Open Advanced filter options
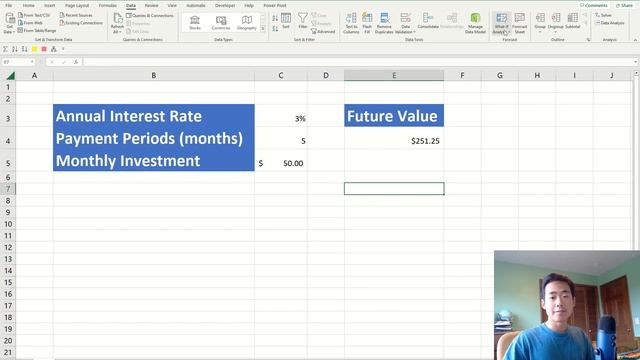The image size is (640, 360). pos(323,31)
